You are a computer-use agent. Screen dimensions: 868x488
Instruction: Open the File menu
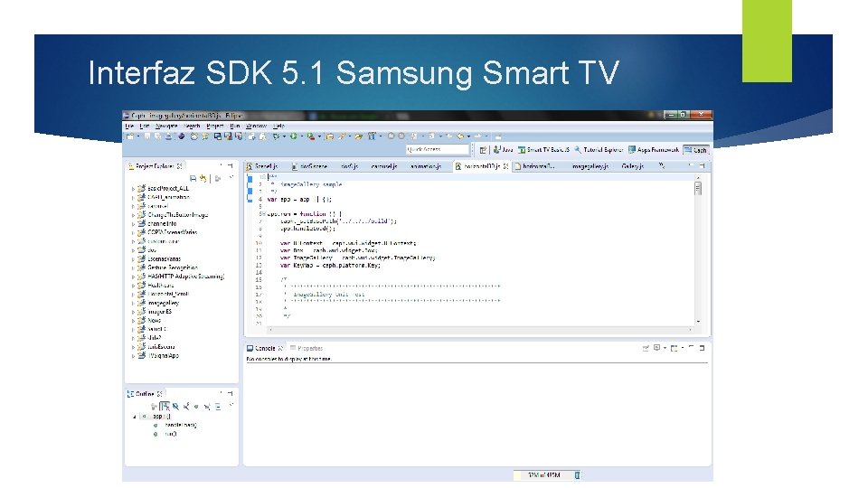pyautogui.click(x=129, y=127)
